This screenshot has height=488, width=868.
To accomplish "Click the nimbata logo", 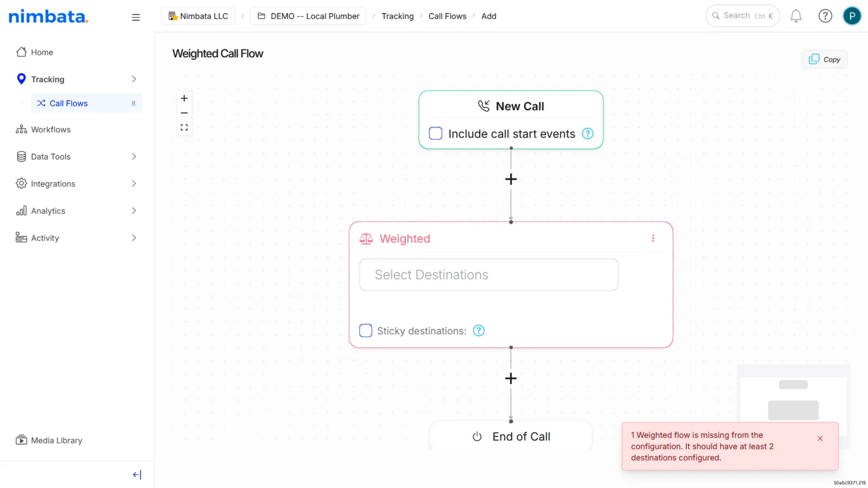I will 48,16.
